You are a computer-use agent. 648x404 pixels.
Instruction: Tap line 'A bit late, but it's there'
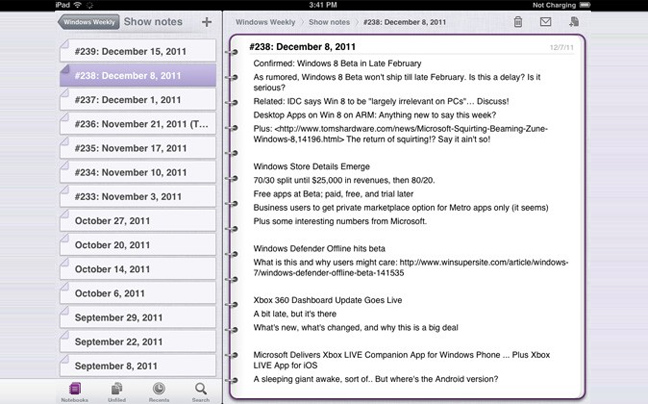click(x=295, y=314)
